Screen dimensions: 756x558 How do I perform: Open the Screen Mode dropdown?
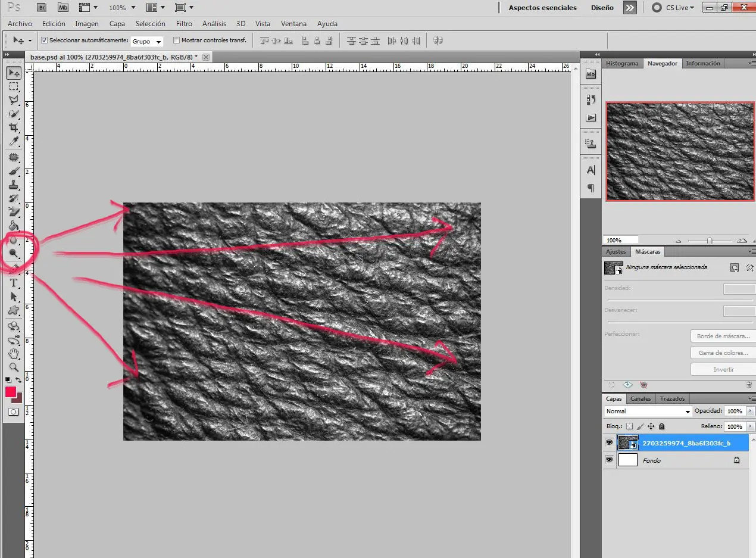[185, 8]
